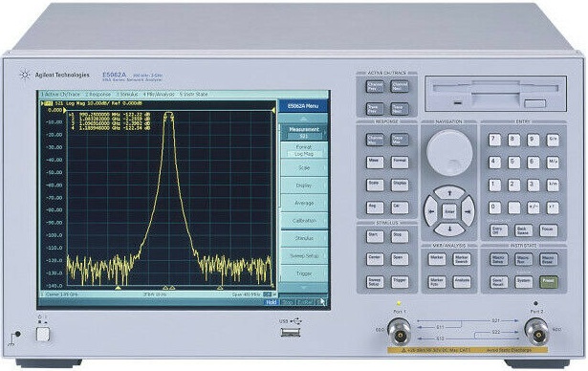Hit the G/n unit key
This screenshot has height=371, width=588.
coord(553,140)
